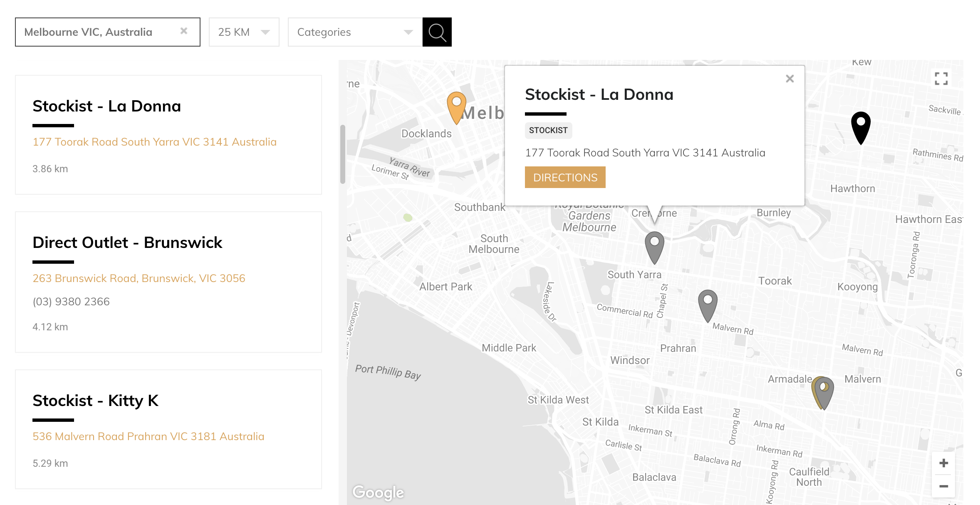Expand the Categories dropdown
980x505 pixels.
354,32
